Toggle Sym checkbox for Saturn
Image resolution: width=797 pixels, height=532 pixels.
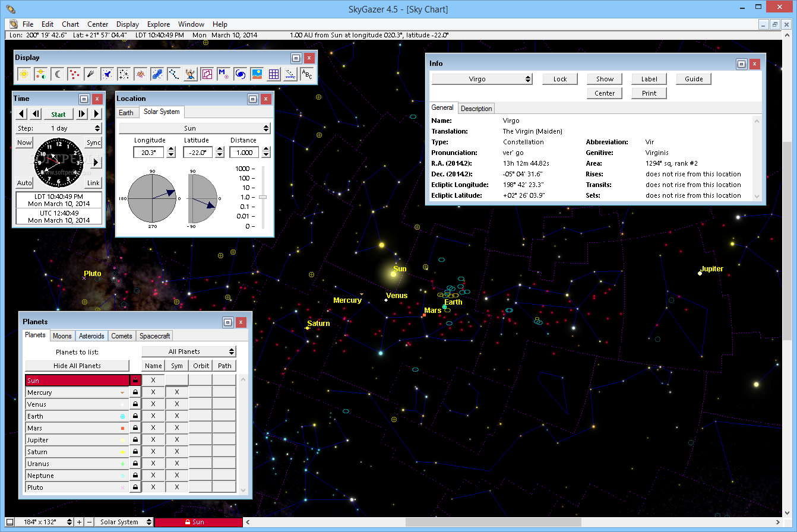[177, 452]
